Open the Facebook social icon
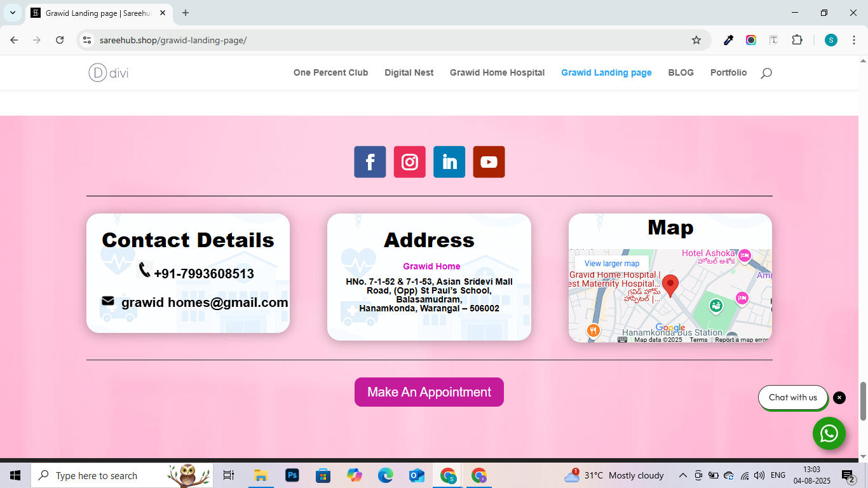 click(370, 162)
